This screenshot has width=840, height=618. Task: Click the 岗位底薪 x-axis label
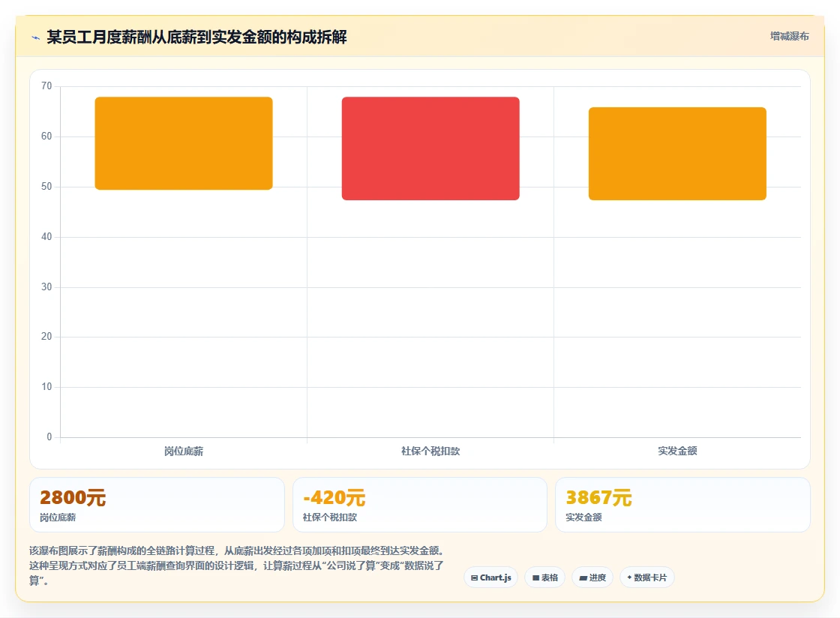(184, 451)
